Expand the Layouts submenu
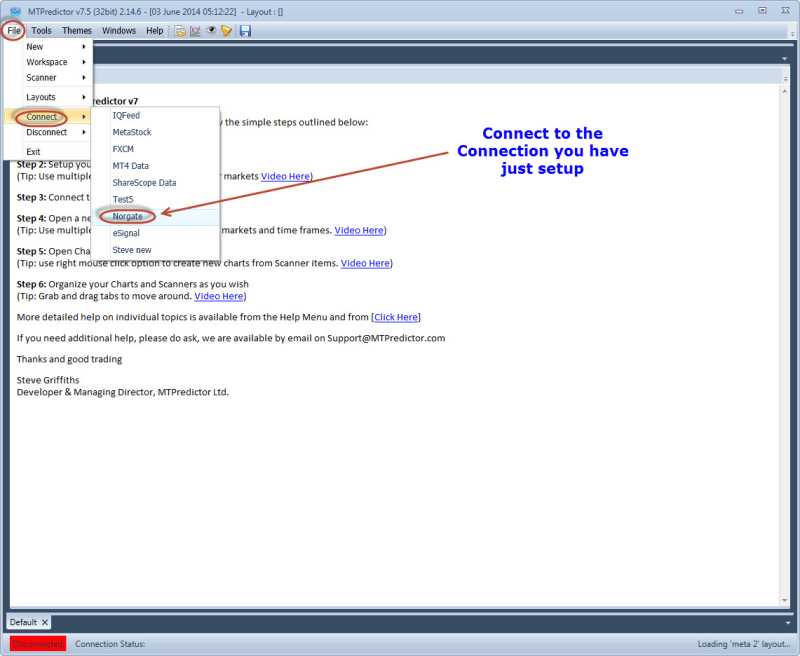This screenshot has width=800, height=656. pos(48,97)
